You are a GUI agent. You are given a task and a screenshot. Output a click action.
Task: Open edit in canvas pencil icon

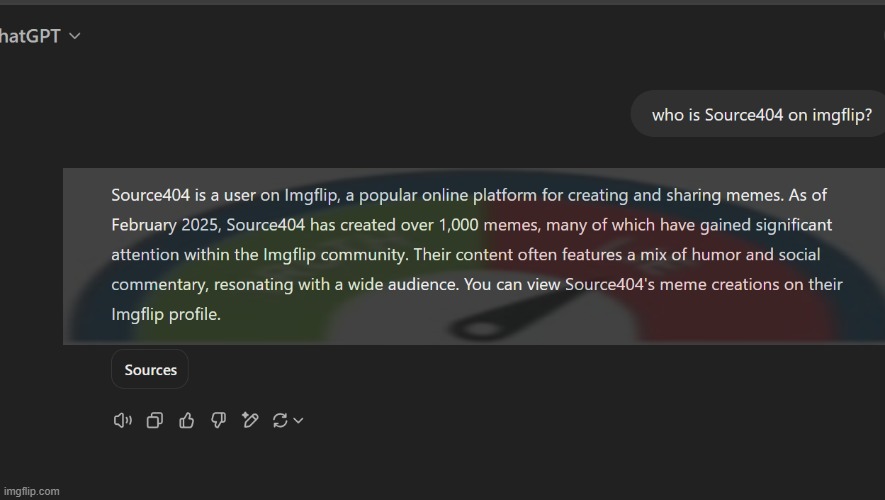pos(250,420)
